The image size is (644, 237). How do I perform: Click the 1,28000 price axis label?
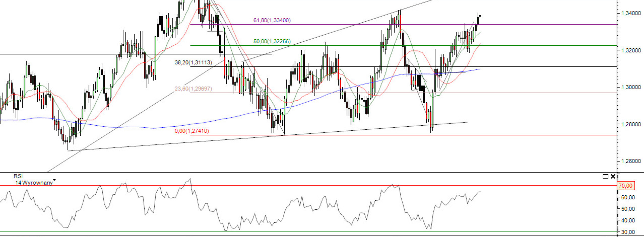pos(631,125)
